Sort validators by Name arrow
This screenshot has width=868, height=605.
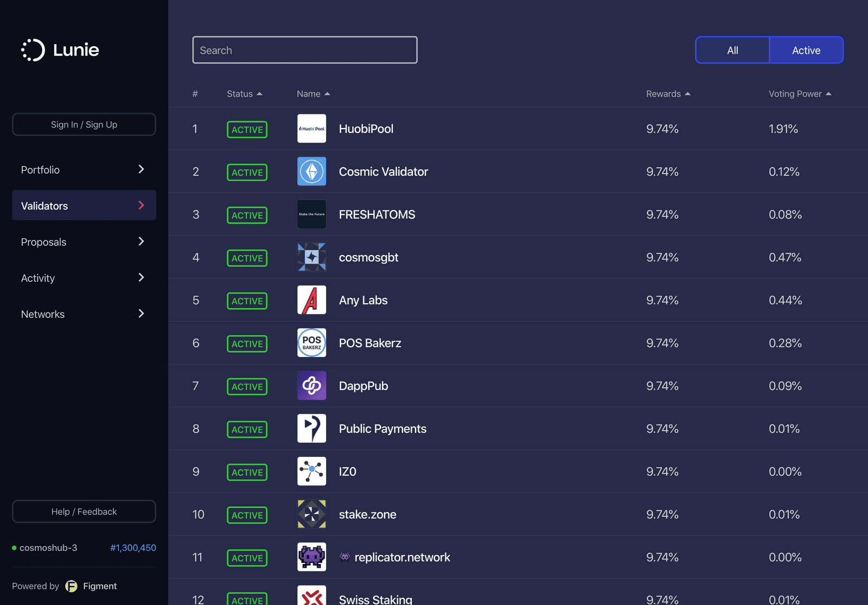tap(327, 94)
